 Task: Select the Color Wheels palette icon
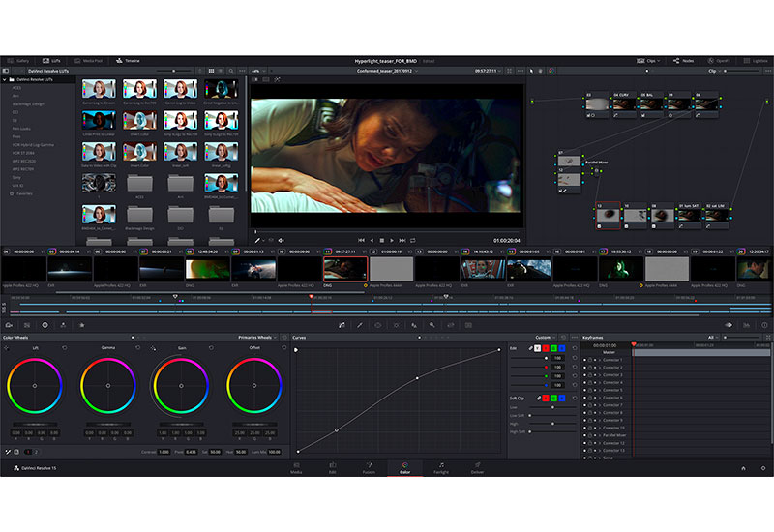pyautogui.click(x=45, y=325)
